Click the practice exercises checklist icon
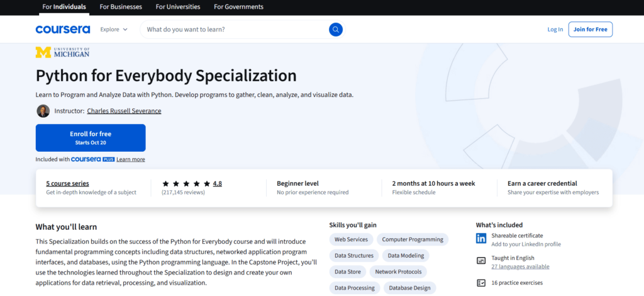 [481, 283]
